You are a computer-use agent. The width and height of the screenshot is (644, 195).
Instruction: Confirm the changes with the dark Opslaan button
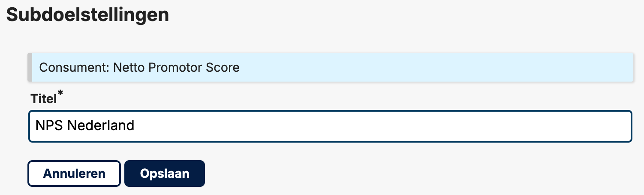(165, 174)
